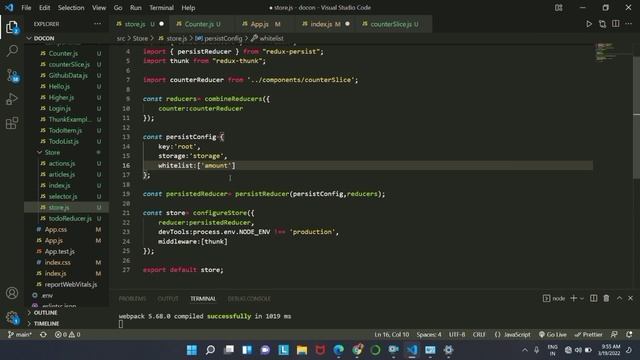Click the code minimap preview
640x360 pixels.
[605, 52]
